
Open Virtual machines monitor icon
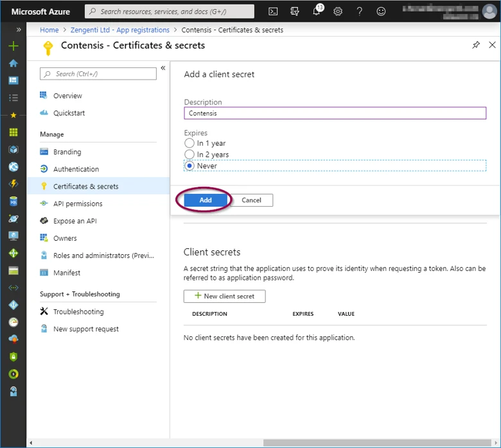tap(13, 236)
